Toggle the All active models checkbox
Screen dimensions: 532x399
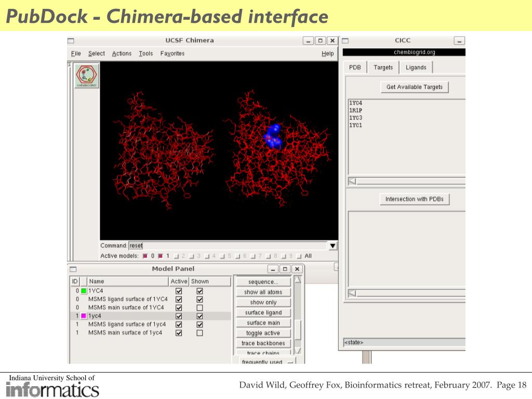pos(299,256)
